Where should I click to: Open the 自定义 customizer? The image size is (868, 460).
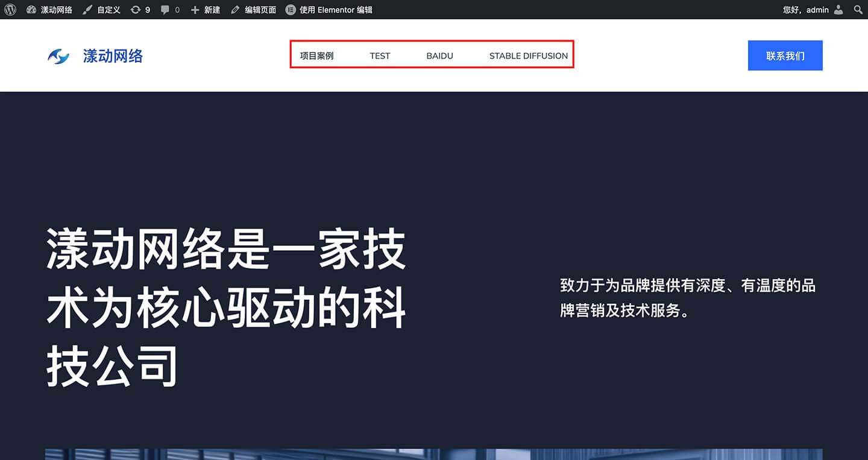101,10
